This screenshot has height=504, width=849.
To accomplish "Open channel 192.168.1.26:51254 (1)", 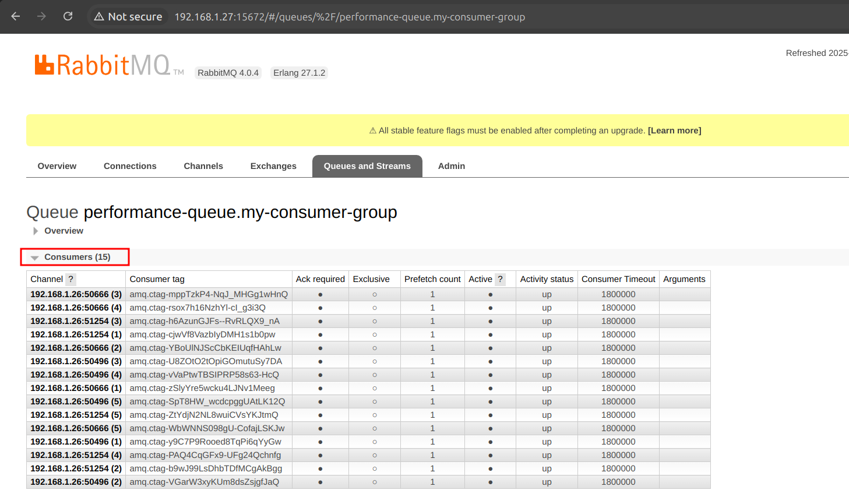I will point(76,334).
